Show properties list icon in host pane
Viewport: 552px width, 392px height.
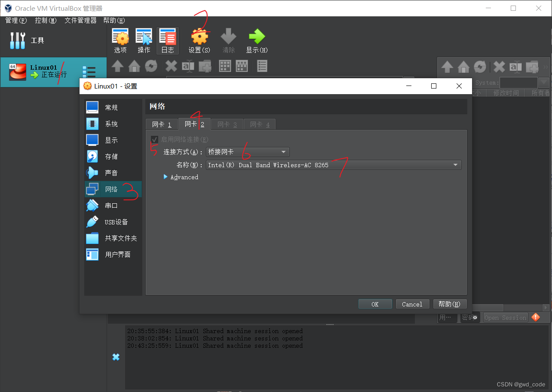point(262,66)
